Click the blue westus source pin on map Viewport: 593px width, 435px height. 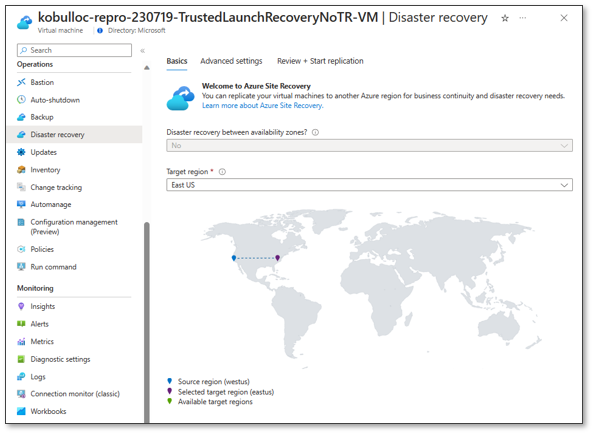[x=234, y=258]
